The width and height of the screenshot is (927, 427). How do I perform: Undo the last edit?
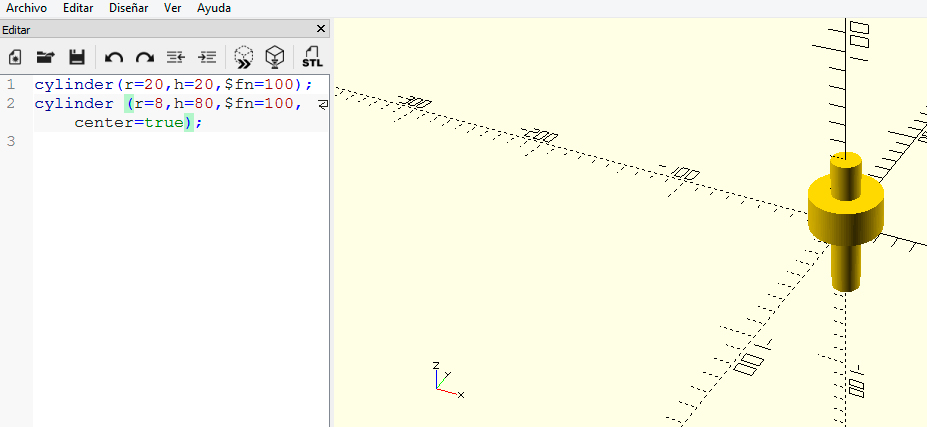coord(114,57)
